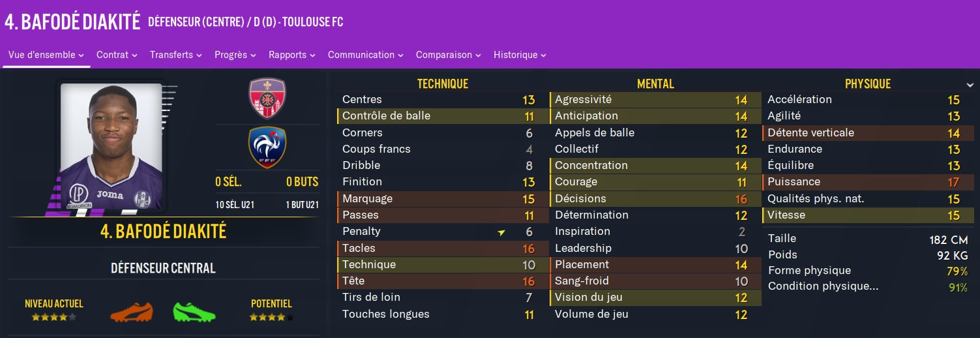
Task: Open the Communication menu
Action: coord(365,55)
